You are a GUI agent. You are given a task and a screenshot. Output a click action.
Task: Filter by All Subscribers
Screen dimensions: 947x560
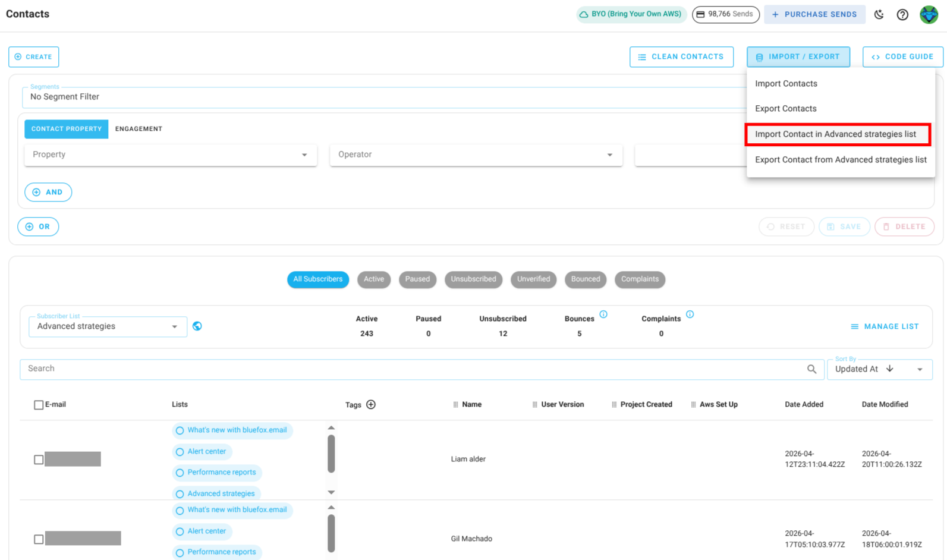point(317,279)
